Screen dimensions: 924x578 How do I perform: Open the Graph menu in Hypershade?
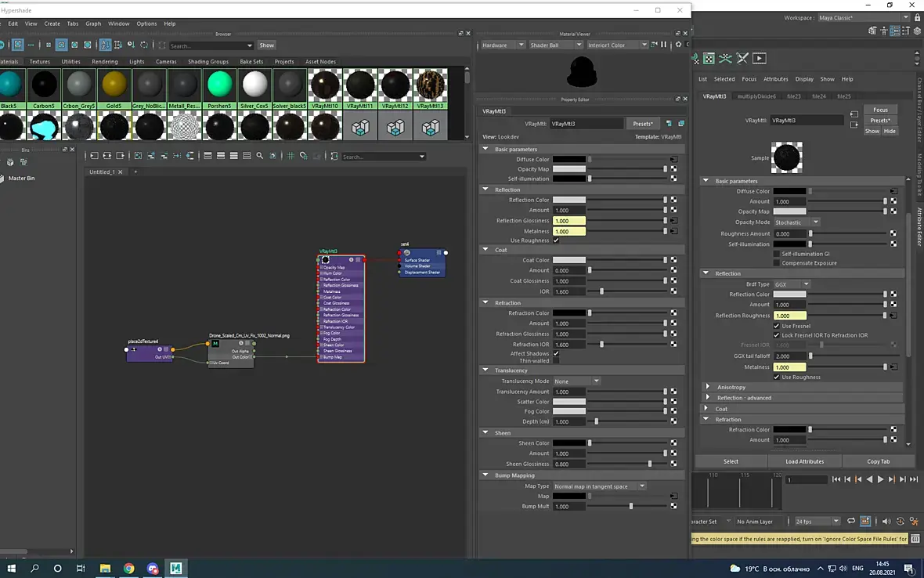[93, 23]
